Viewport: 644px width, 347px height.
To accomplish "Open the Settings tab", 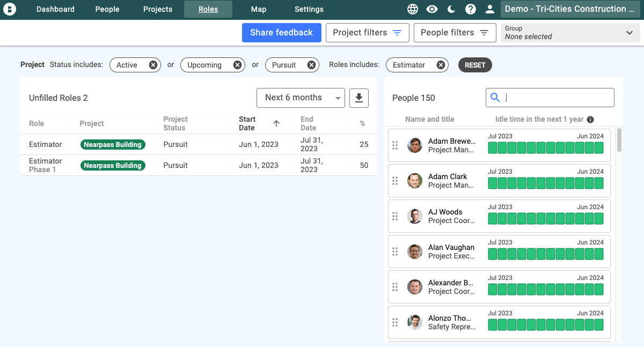I will tap(309, 9).
